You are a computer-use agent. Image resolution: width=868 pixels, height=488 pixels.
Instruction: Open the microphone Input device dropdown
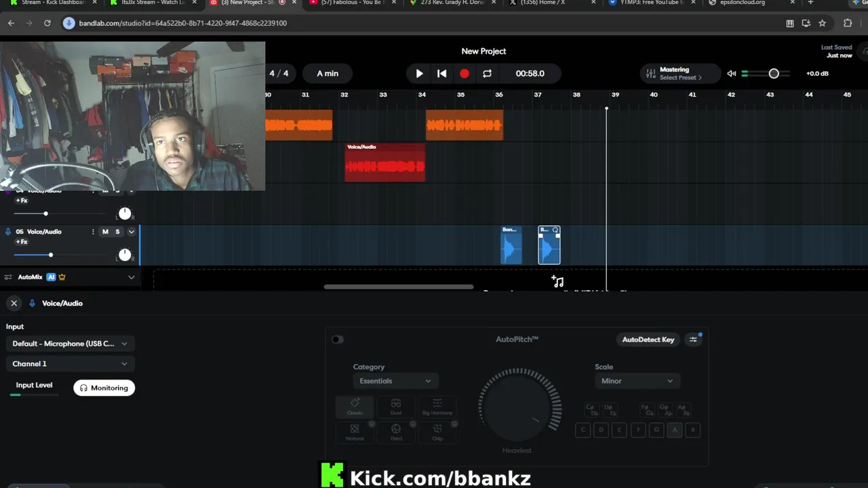click(70, 344)
